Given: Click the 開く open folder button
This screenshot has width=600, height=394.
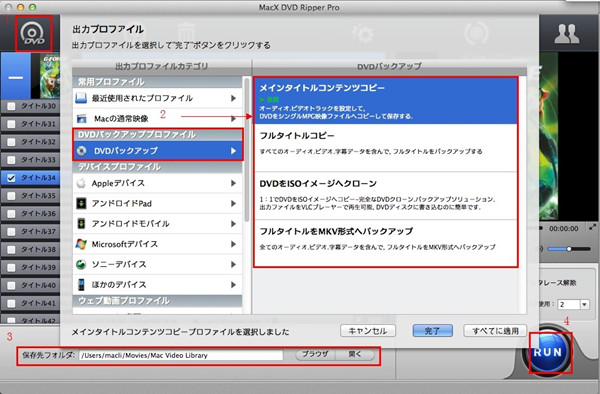Looking at the screenshot, I should (x=355, y=355).
